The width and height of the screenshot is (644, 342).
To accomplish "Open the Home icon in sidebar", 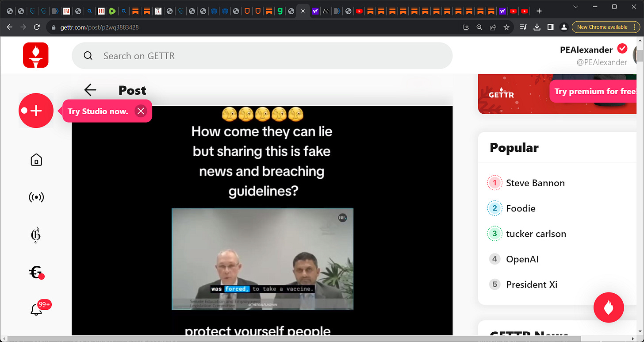I will click(x=36, y=160).
